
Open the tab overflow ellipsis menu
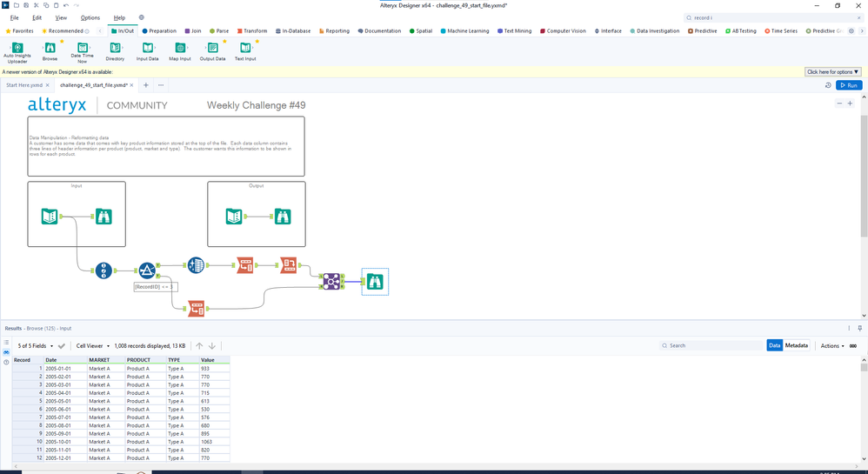point(161,85)
